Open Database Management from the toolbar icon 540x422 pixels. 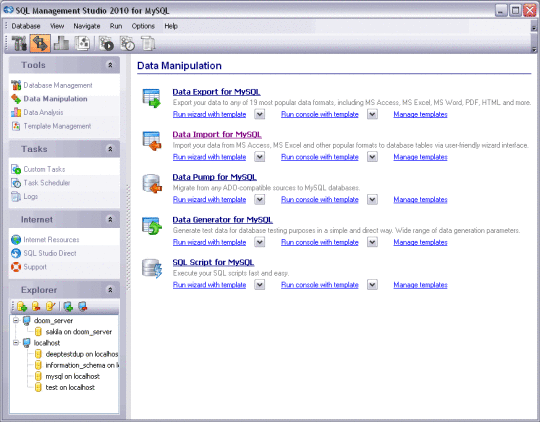[19, 43]
